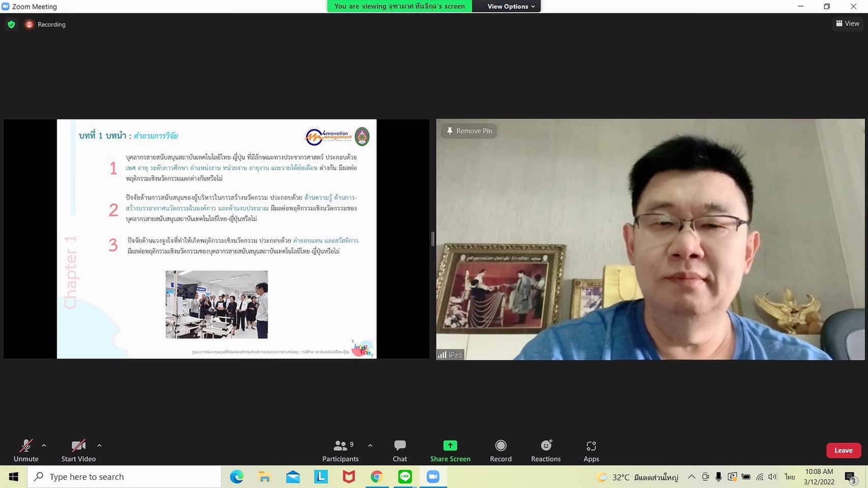Expand audio options arrow next to Unmute
Viewport: 868px width, 488px height.
[x=44, y=445]
